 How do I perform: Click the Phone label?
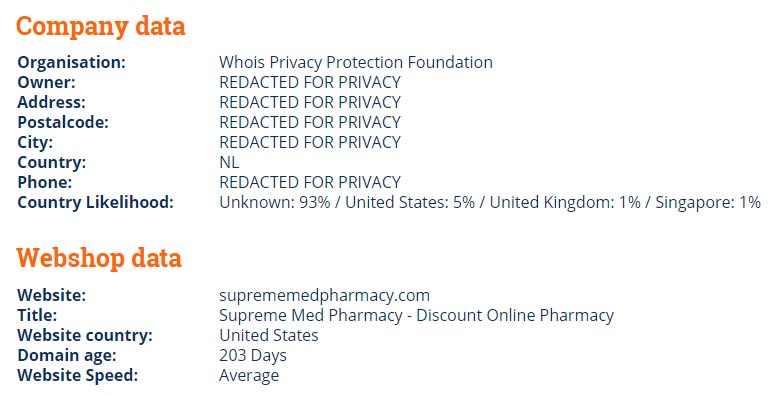tap(45, 182)
